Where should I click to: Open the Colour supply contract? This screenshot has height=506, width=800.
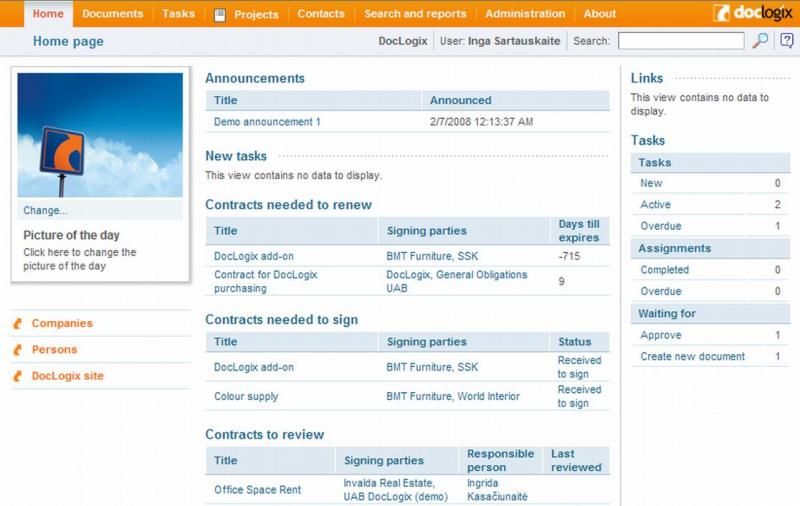(x=246, y=396)
